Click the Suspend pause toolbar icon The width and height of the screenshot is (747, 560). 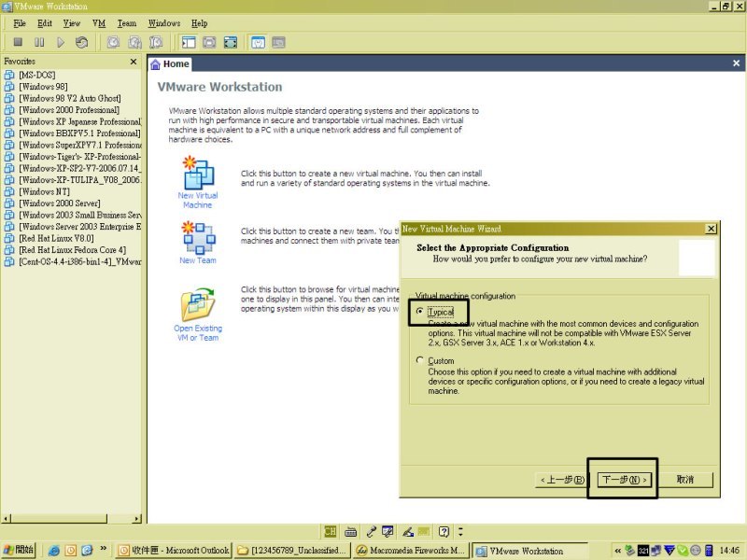pos(39,42)
